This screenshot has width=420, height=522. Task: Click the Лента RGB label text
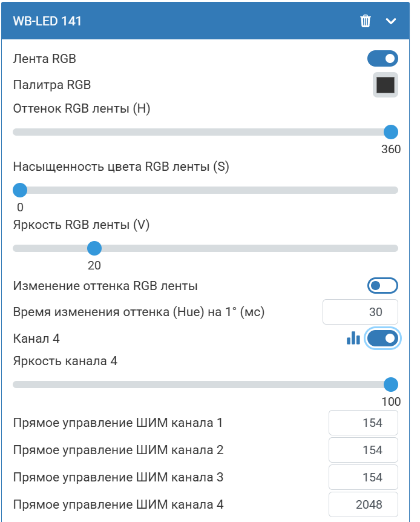pyautogui.click(x=45, y=59)
